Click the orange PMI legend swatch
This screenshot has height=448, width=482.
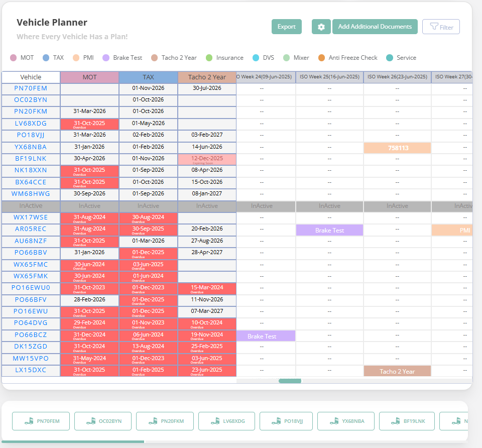(x=76, y=58)
